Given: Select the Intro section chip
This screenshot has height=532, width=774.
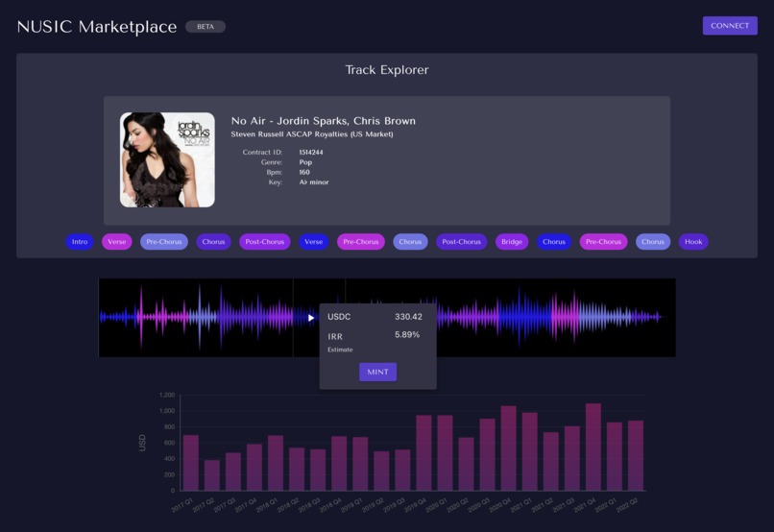Looking at the screenshot, I should pos(80,241).
